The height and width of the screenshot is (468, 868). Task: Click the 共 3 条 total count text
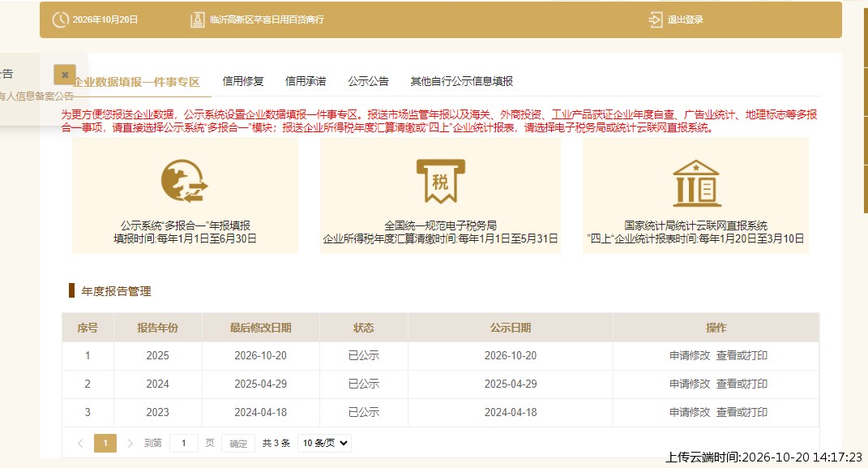click(276, 443)
